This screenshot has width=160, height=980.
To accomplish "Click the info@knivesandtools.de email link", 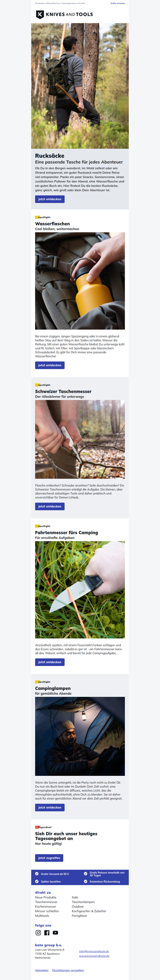I will coord(94,951).
